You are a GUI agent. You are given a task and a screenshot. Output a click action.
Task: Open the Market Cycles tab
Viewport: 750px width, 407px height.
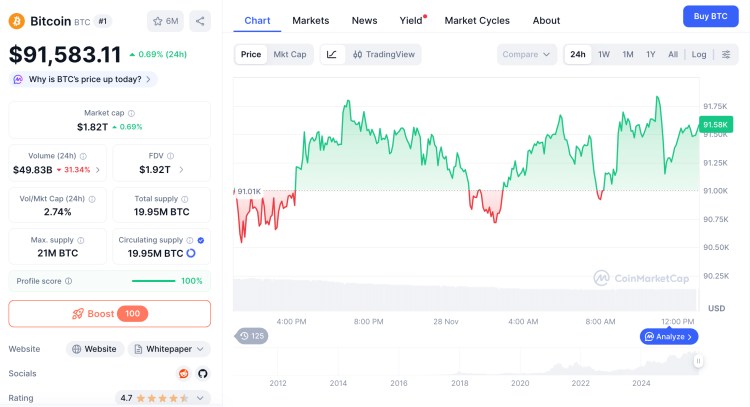tap(477, 20)
